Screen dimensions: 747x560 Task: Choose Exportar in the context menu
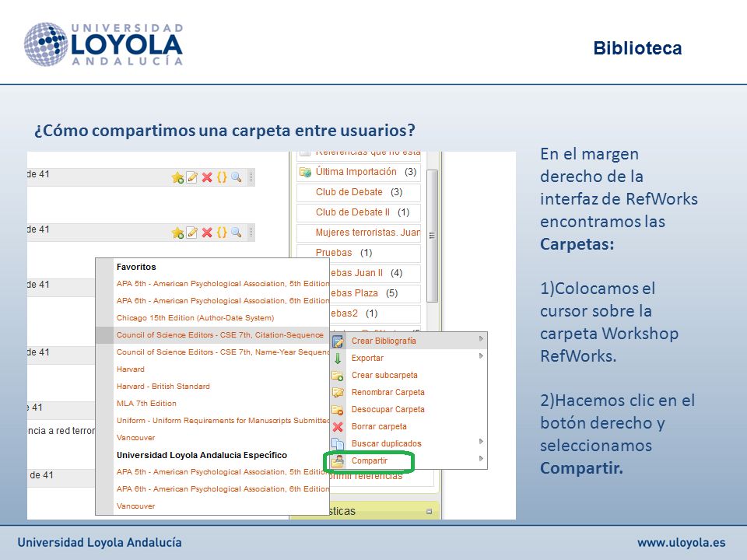point(409,358)
